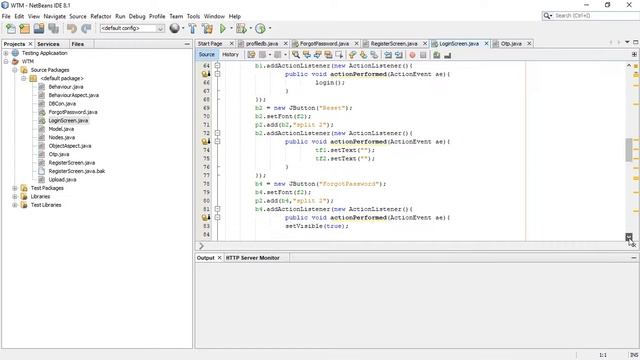The width and height of the screenshot is (640, 360).
Task: Click the Find Next Occurrence icon
Action: 317,55
